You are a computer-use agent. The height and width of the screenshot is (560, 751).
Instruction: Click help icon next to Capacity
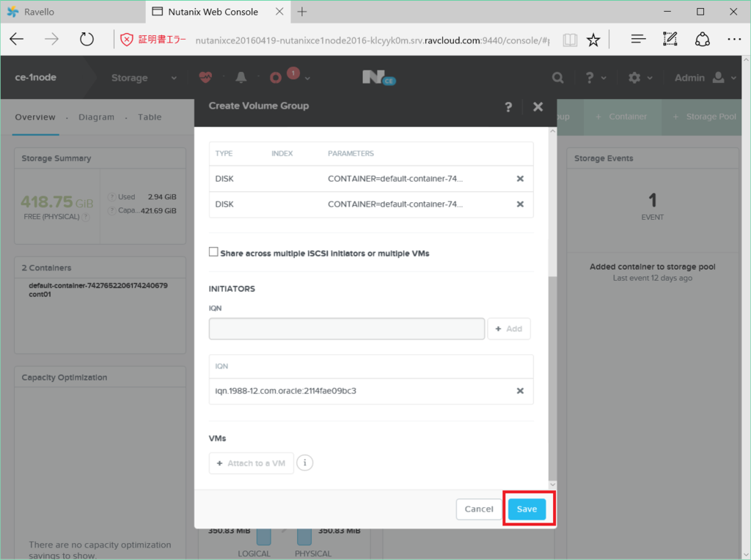[x=111, y=210]
